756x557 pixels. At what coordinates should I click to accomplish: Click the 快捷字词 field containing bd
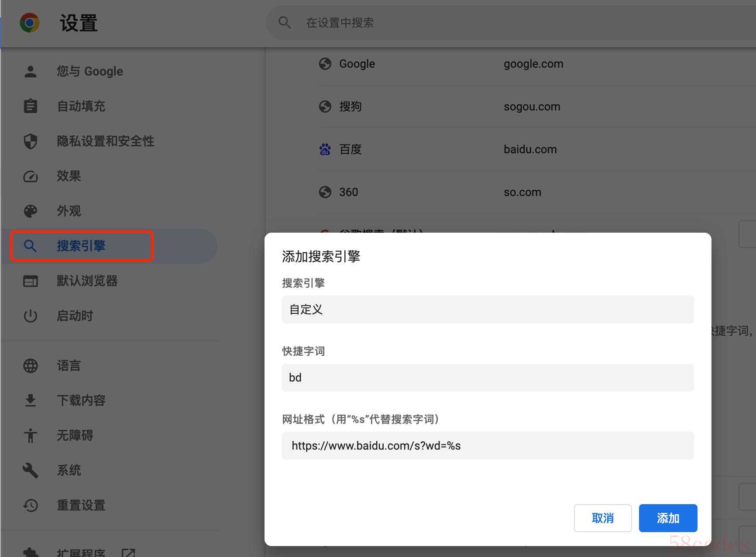pyautogui.click(x=488, y=378)
